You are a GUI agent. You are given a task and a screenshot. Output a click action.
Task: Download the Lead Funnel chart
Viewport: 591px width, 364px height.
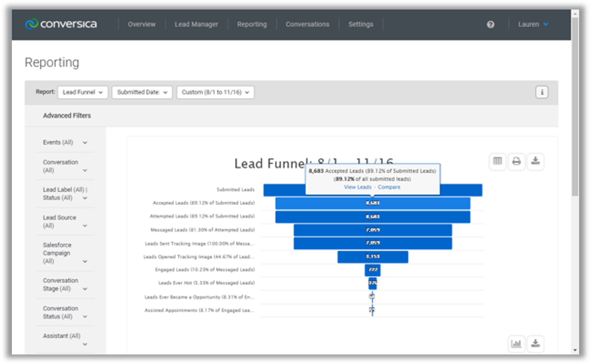point(535,162)
